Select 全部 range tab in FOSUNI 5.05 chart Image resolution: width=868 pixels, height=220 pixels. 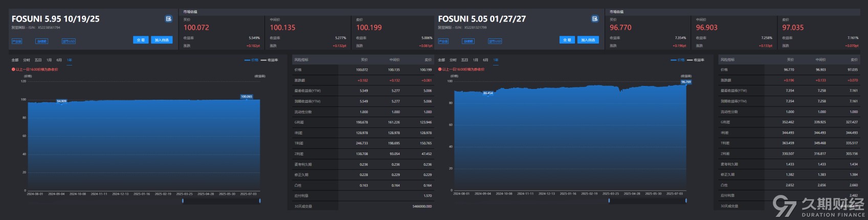coord(441,60)
